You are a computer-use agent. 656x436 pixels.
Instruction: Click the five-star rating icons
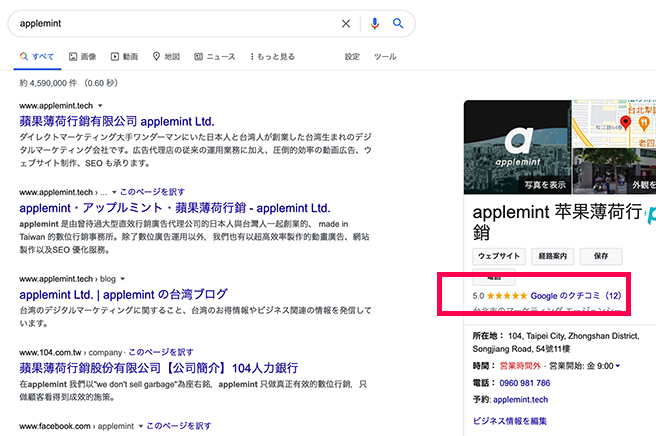click(x=507, y=296)
